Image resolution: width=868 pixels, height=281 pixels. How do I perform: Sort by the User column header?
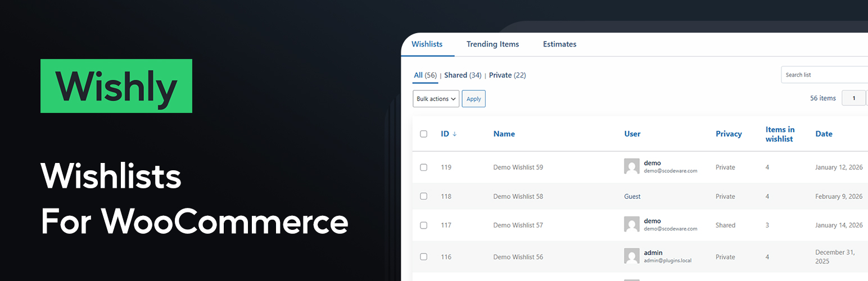tap(632, 134)
